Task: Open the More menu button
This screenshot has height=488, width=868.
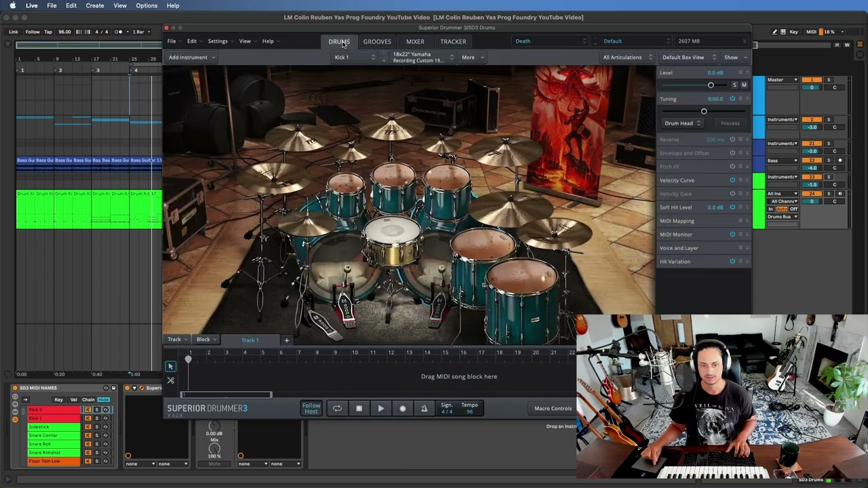Action: (473, 58)
